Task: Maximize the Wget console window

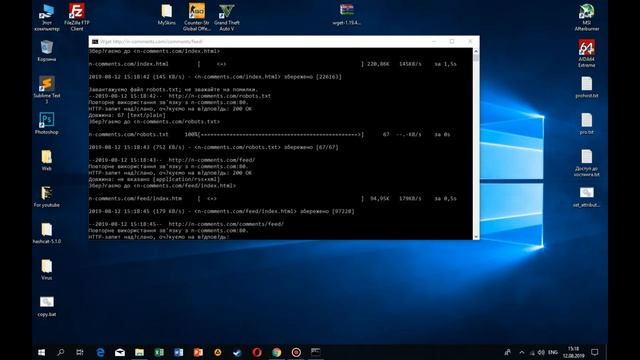Action: tap(452, 41)
